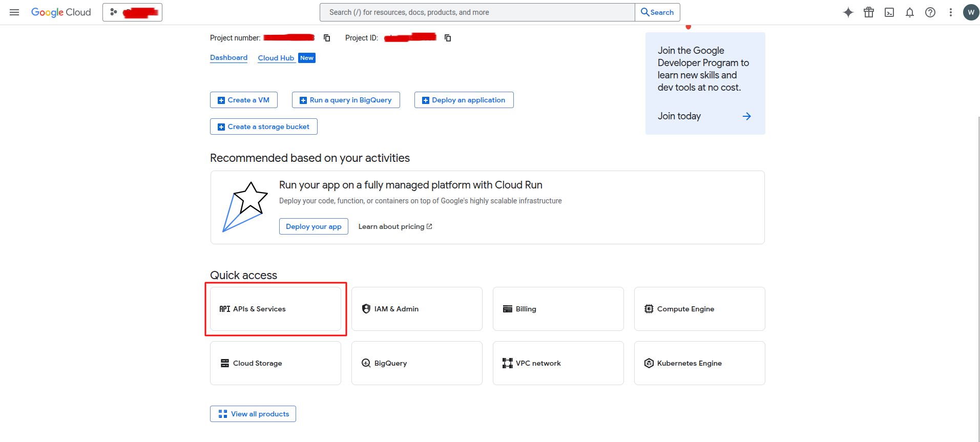Viewport: 980px width, 442px height.
Task: Open the user account avatar menu
Action: pyautogui.click(x=971, y=12)
